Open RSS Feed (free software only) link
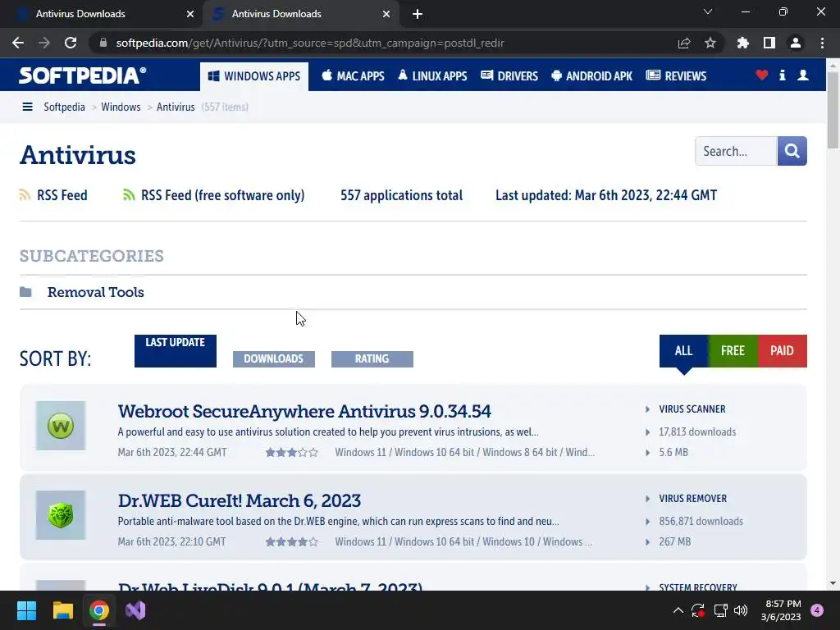 point(223,195)
